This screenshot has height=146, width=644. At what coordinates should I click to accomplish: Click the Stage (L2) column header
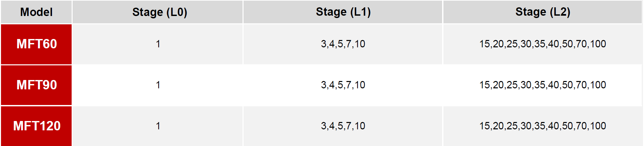coord(542,12)
